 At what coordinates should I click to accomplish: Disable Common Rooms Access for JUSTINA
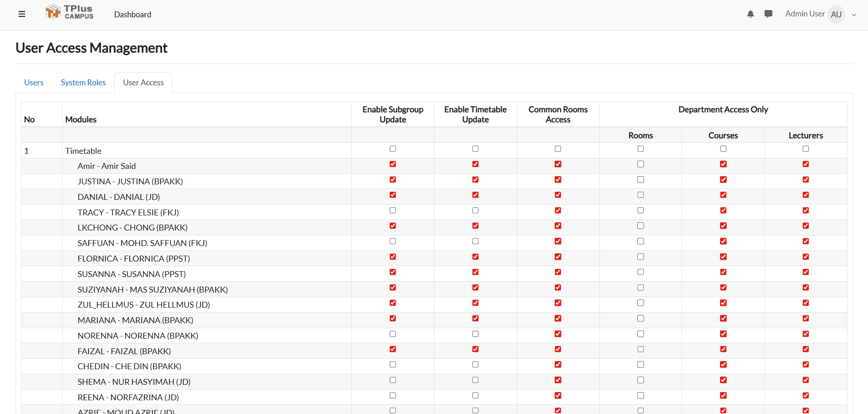(x=558, y=179)
